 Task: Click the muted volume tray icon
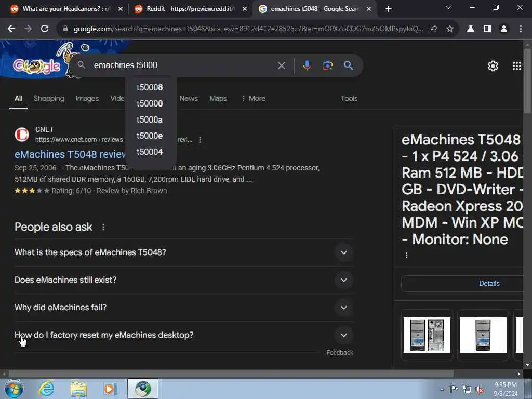pos(480,390)
